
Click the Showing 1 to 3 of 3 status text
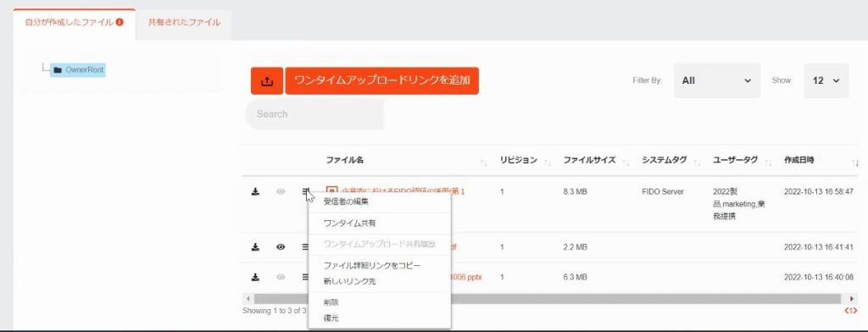[x=274, y=311]
